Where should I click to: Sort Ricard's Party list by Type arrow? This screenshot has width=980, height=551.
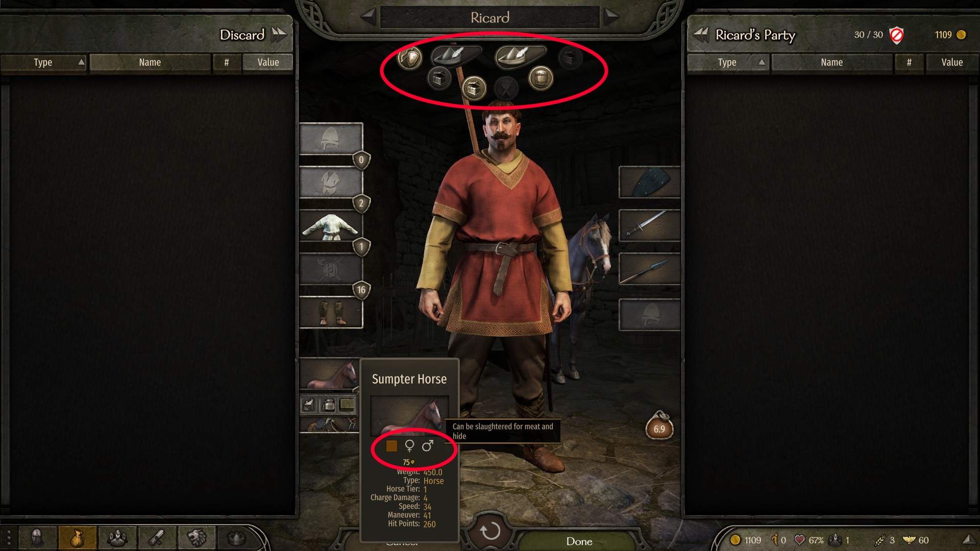pyautogui.click(x=762, y=62)
